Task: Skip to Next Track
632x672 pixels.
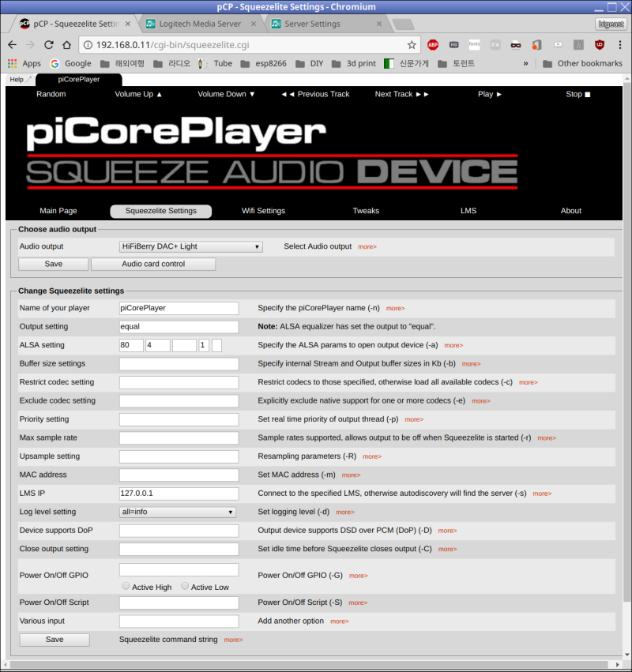Action: (x=402, y=94)
